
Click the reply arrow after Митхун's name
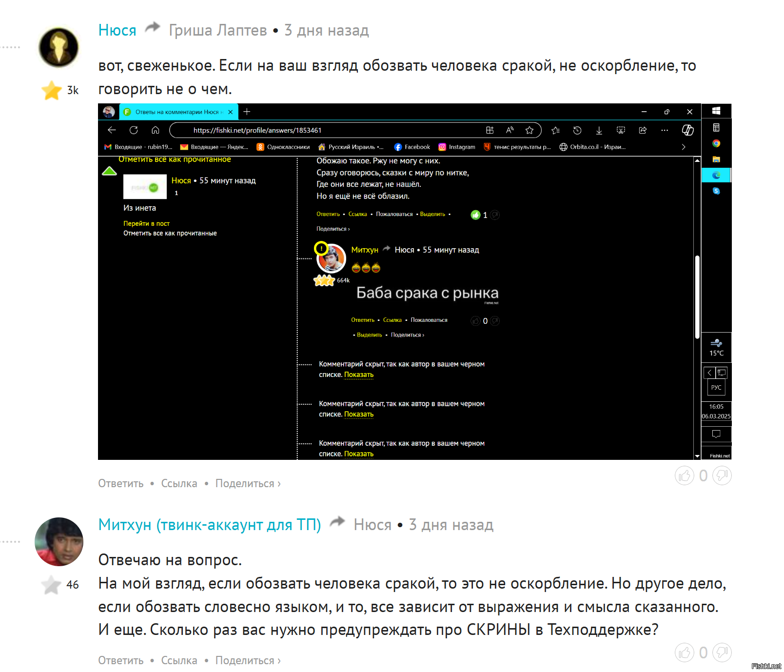[x=337, y=522]
